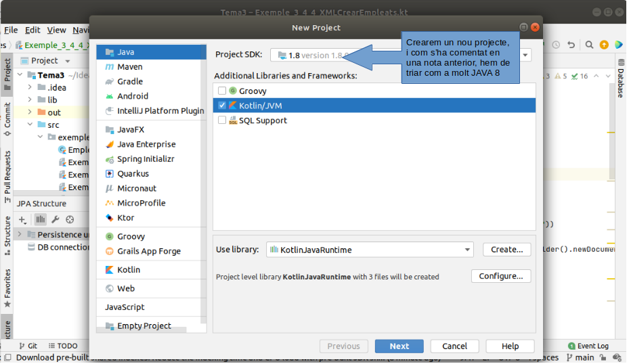Open Favorites side tool tab
This screenshot has height=364, width=629.
click(7, 289)
